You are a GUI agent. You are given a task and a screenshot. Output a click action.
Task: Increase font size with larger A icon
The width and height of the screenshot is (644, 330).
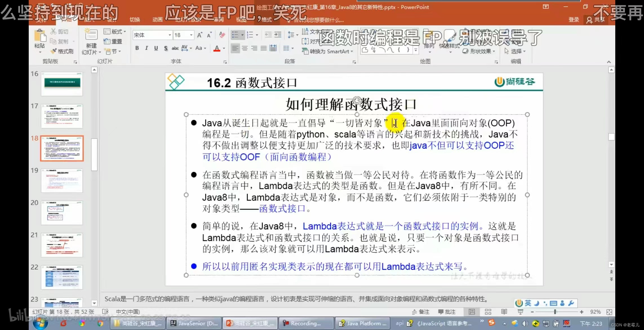pyautogui.click(x=199, y=35)
